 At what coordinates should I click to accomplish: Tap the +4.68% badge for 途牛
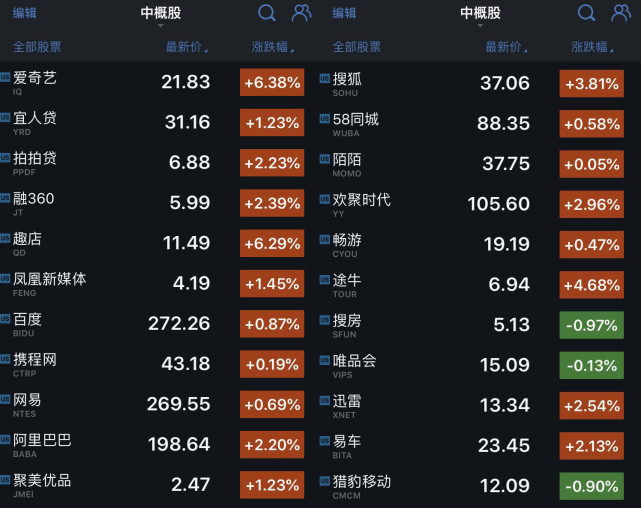point(592,285)
